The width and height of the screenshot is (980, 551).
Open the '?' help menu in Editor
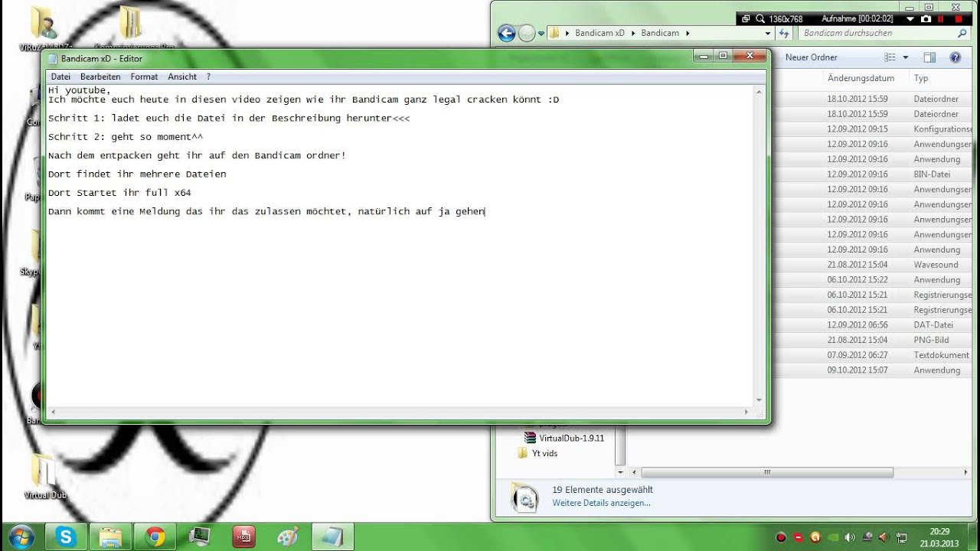pyautogui.click(x=208, y=77)
